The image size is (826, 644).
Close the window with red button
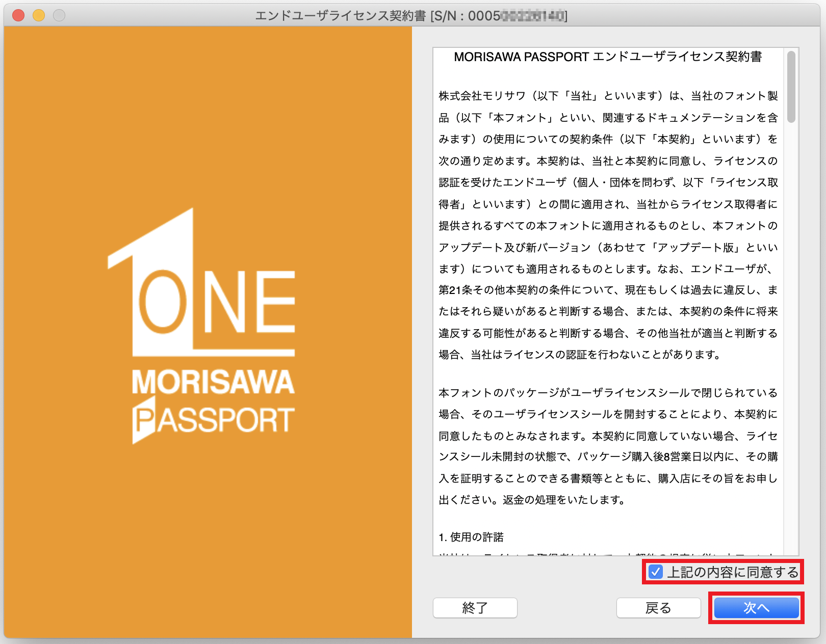pyautogui.click(x=18, y=16)
